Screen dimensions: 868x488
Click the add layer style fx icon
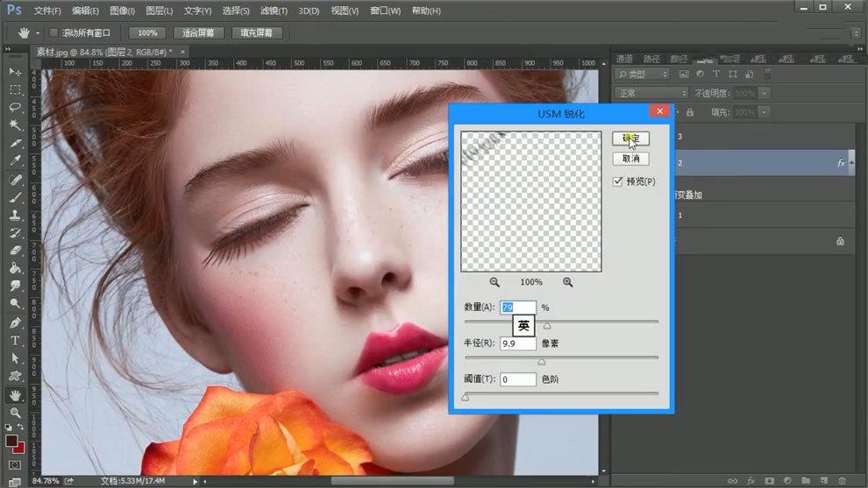point(751,481)
